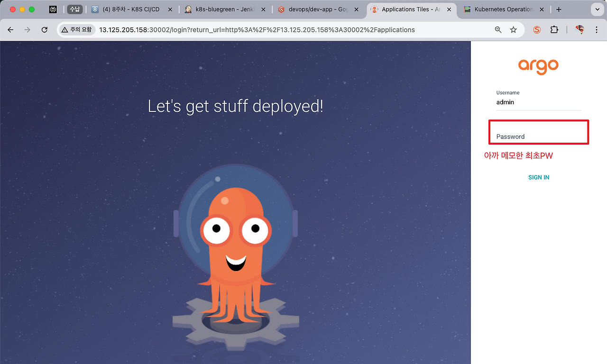Click the yellow macOS minimize button
The height and width of the screenshot is (364, 607).
(22, 9)
